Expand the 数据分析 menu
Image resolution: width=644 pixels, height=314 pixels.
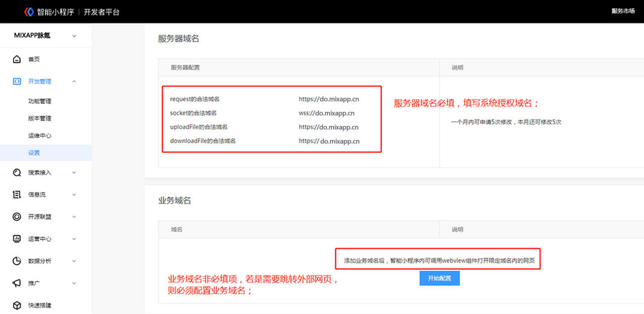[x=74, y=261]
